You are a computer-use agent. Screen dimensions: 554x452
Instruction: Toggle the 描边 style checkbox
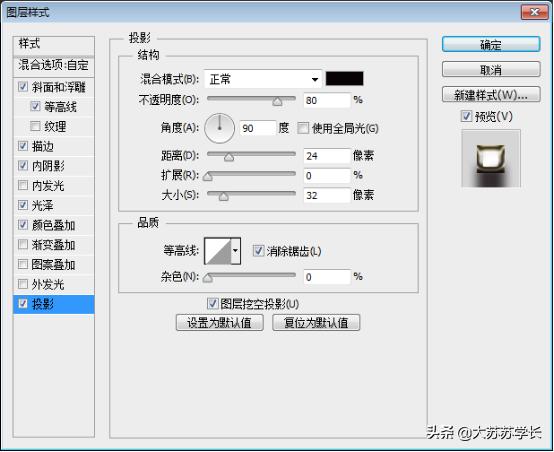pos(23,146)
